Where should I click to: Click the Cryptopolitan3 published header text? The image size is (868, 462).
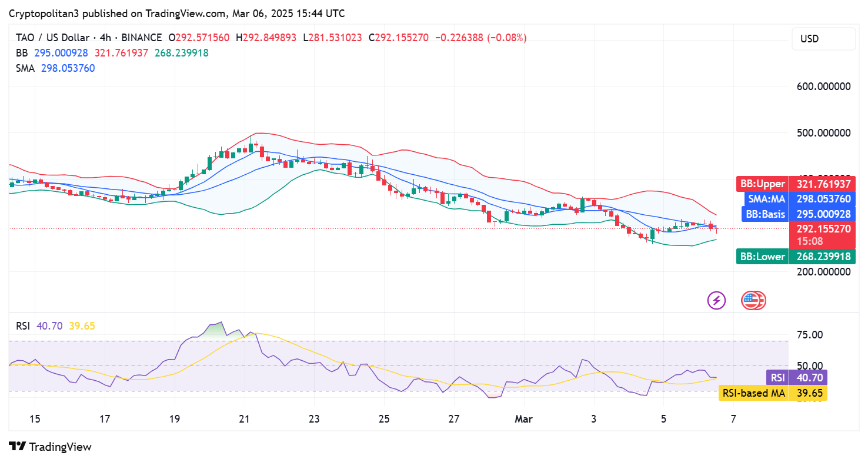pyautogui.click(x=176, y=13)
